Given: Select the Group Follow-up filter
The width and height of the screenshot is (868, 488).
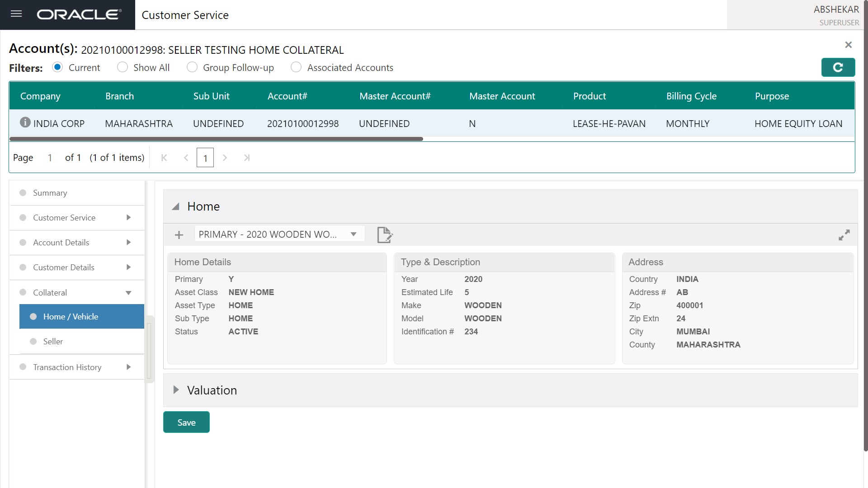Looking at the screenshot, I should [x=192, y=67].
